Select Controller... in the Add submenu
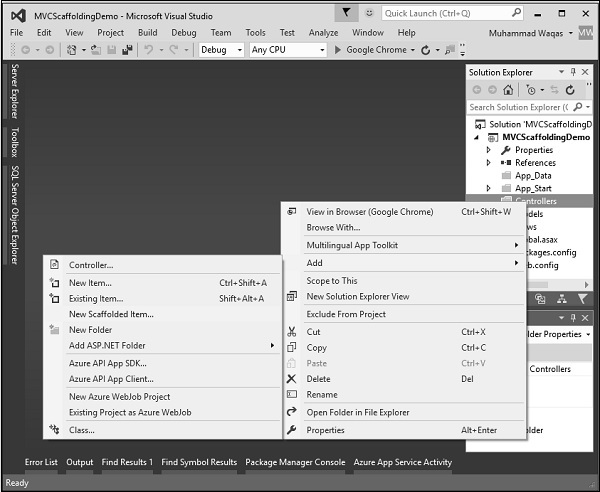Screen dimensions: 600x492 pos(91,265)
